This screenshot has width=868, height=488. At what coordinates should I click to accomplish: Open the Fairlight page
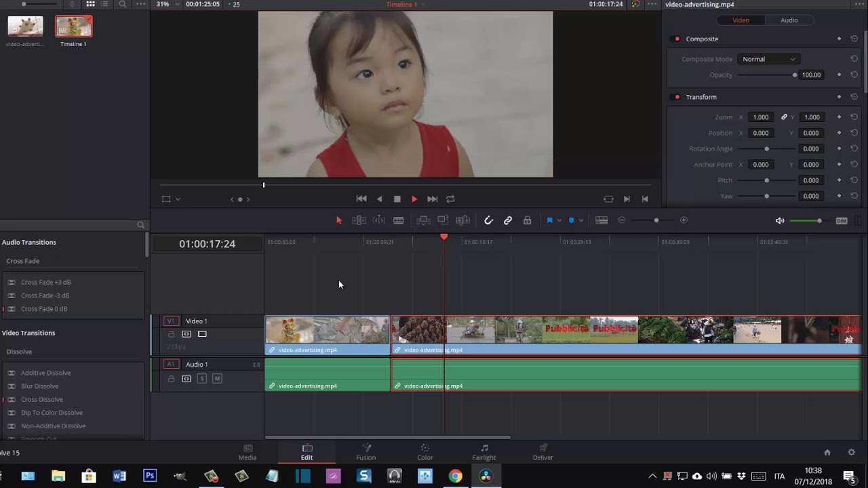pos(484,452)
